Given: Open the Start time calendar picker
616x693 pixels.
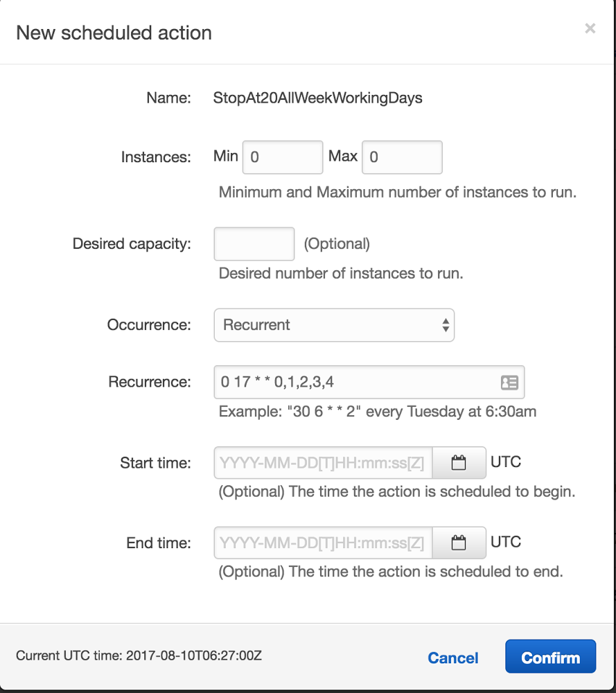Looking at the screenshot, I should click(459, 463).
